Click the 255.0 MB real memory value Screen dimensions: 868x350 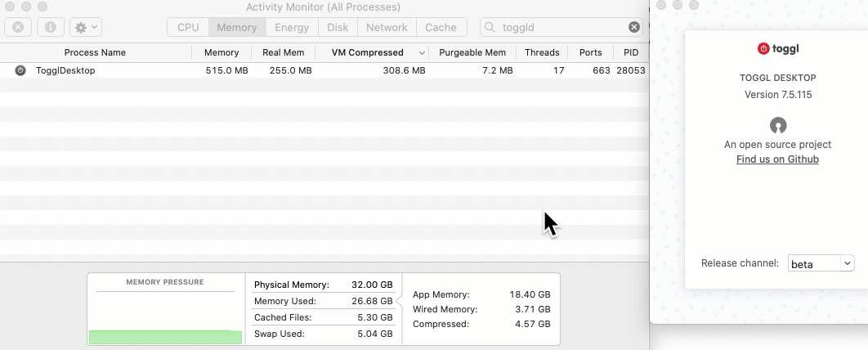(x=291, y=70)
